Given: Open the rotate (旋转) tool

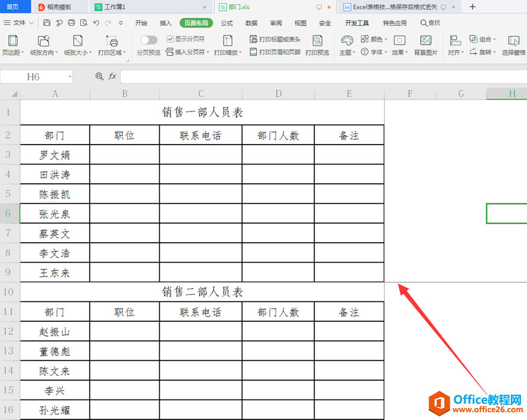Looking at the screenshot, I should 482,52.
